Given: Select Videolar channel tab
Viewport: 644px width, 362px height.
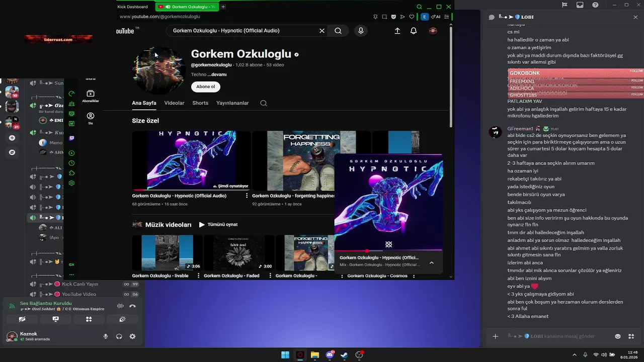Looking at the screenshot, I should (174, 103).
